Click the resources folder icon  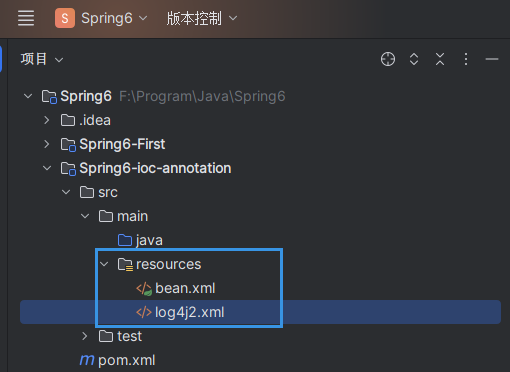(125, 265)
